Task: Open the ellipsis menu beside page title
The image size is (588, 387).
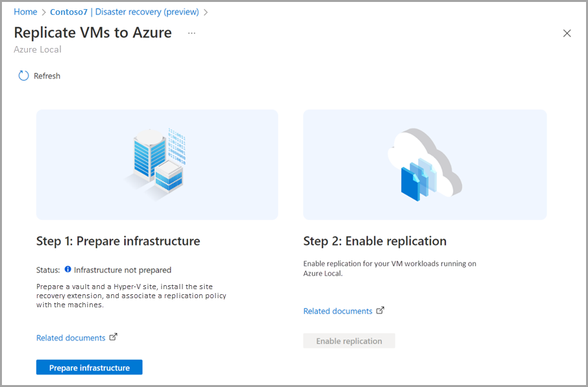Action: pos(191,32)
